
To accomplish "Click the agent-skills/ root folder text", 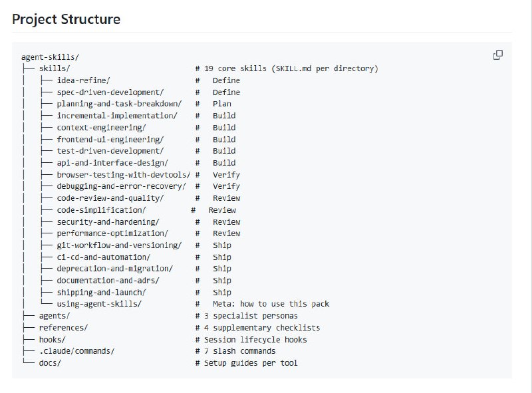I will [x=51, y=57].
